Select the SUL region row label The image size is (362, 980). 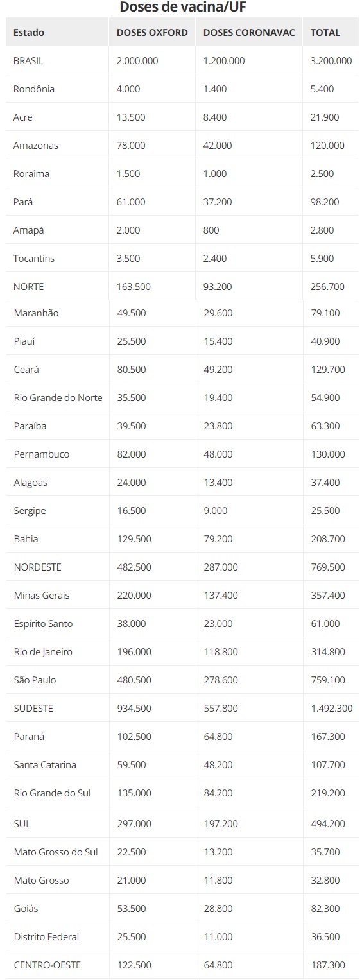tap(22, 824)
